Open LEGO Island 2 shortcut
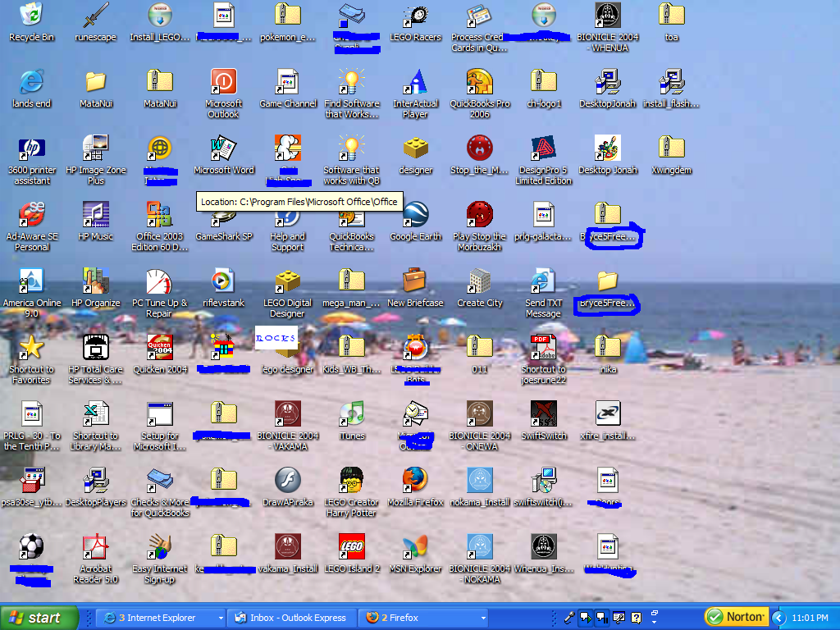This screenshot has width=840, height=630. pyautogui.click(x=351, y=547)
